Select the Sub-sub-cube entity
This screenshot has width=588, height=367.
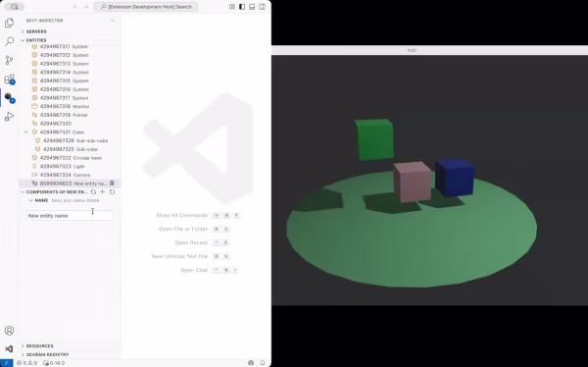(70, 141)
